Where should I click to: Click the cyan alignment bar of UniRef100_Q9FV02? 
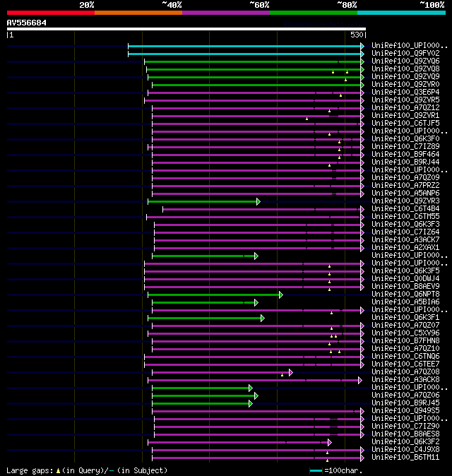244,54
